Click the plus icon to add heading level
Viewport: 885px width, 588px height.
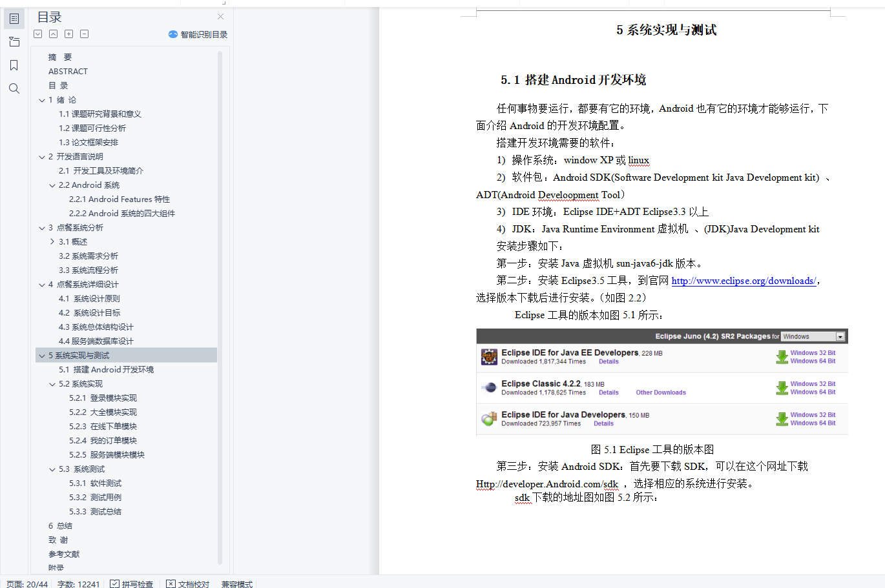pyautogui.click(x=69, y=34)
